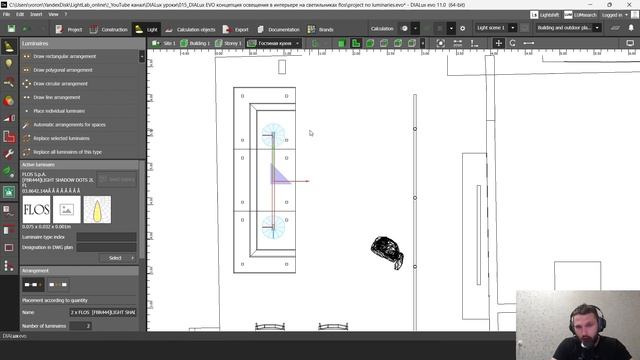Select the Light mode tab
The image size is (640, 360).
pyautogui.click(x=146, y=29)
